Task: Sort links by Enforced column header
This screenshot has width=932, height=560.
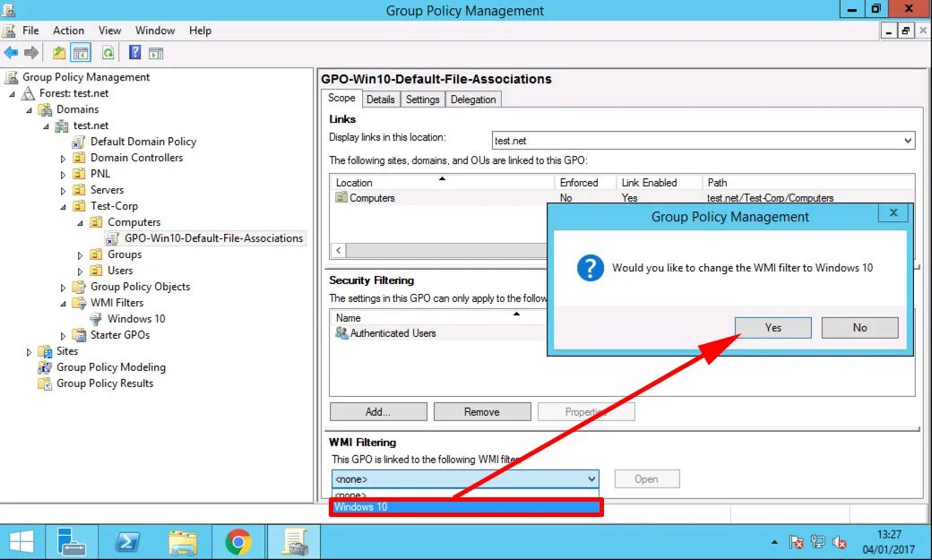Action: point(585,183)
